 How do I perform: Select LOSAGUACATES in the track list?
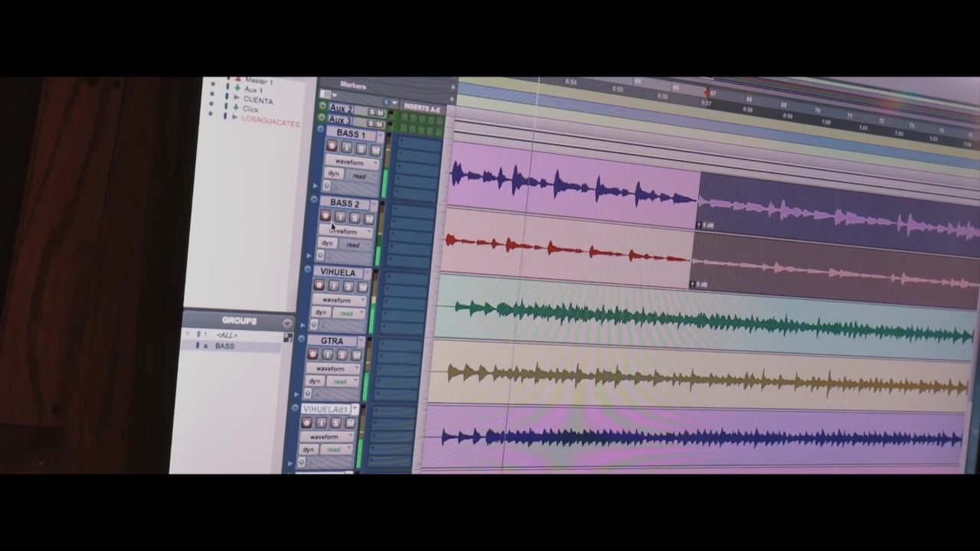tap(270, 121)
